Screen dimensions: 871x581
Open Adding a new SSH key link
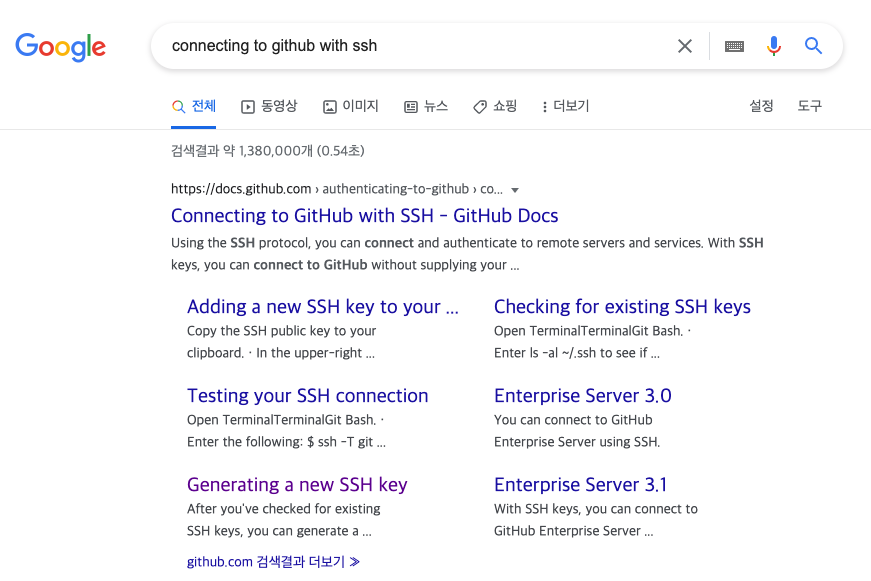pyautogui.click(x=323, y=307)
